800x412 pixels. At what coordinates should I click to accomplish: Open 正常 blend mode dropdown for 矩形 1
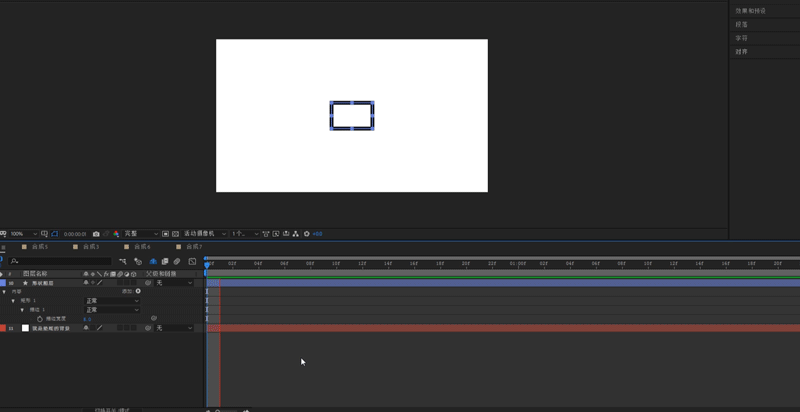tap(112, 301)
